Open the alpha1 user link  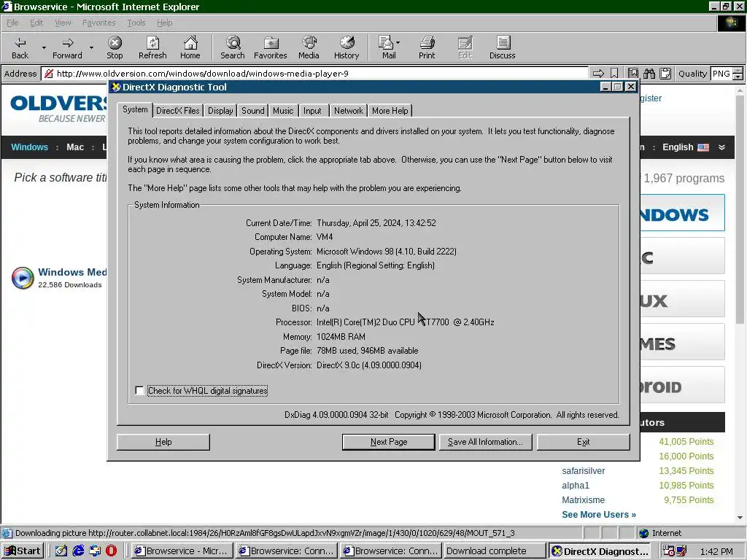(x=576, y=485)
